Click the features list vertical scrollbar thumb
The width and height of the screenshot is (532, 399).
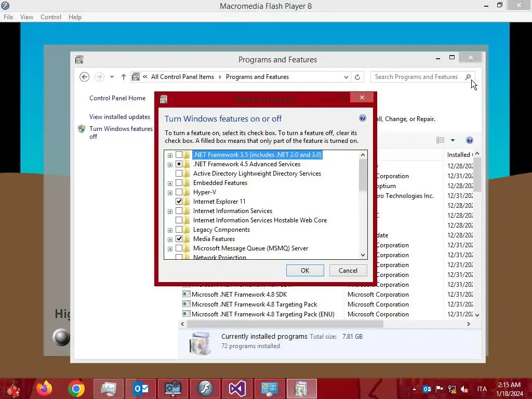tap(363, 175)
